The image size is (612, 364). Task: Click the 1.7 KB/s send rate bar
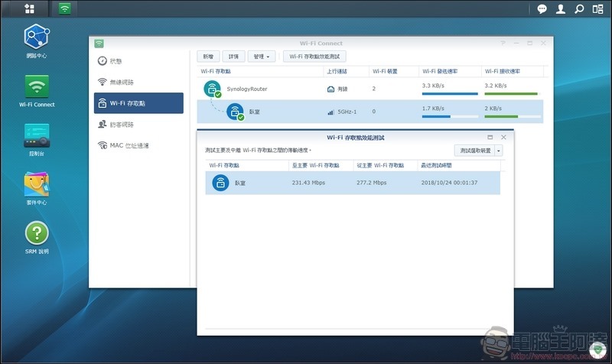450,116
